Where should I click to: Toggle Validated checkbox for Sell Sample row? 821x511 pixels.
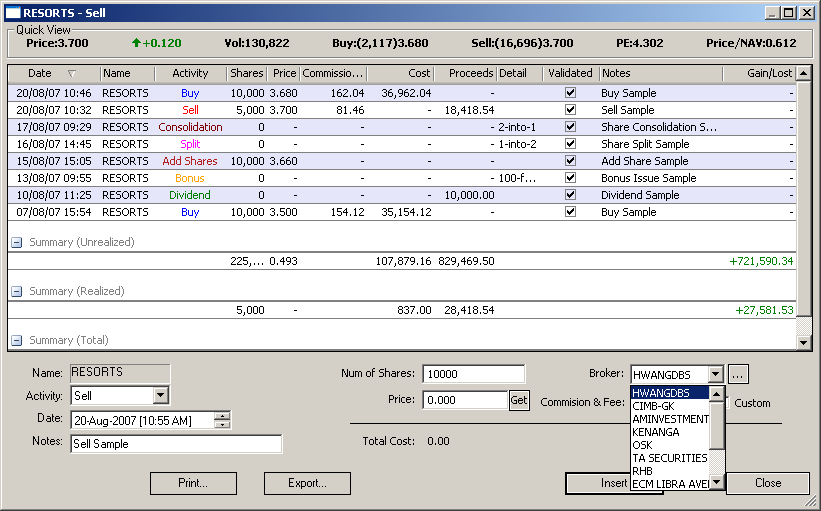coord(570,110)
